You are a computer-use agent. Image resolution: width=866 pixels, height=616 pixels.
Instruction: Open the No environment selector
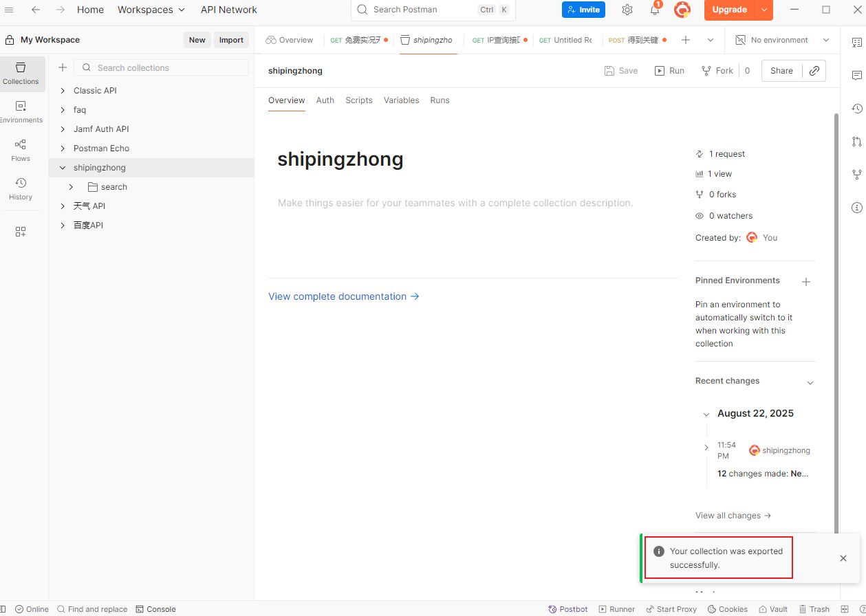[x=783, y=40]
